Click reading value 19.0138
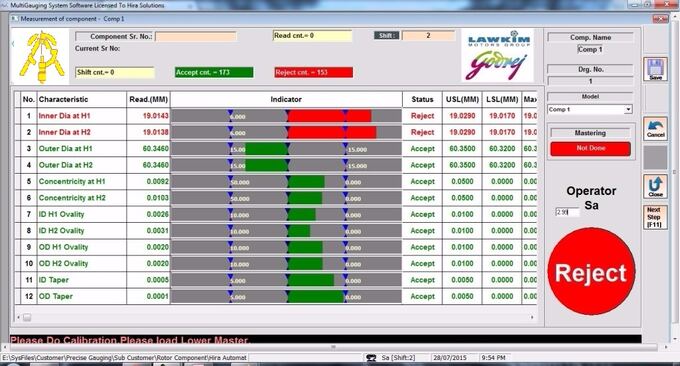680x366 pixels. [155, 132]
